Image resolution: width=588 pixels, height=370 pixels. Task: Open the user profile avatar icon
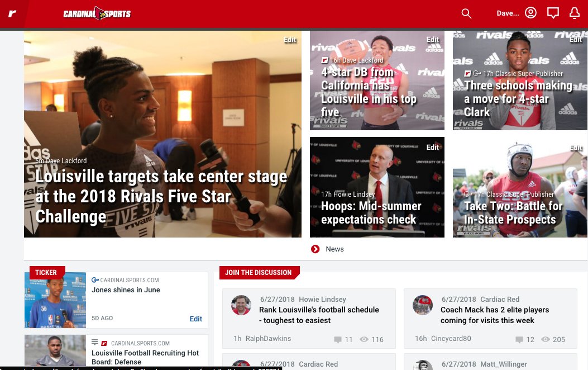tap(530, 13)
